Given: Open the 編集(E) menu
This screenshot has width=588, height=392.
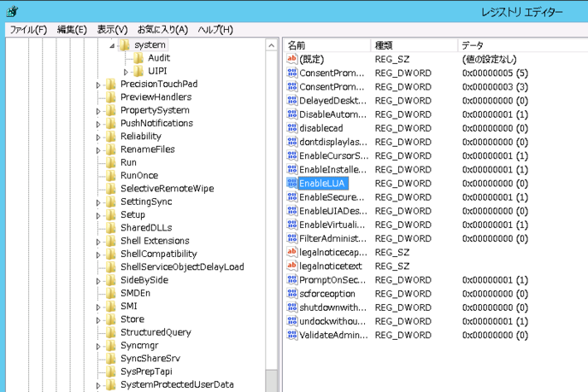Looking at the screenshot, I should coord(72,30).
